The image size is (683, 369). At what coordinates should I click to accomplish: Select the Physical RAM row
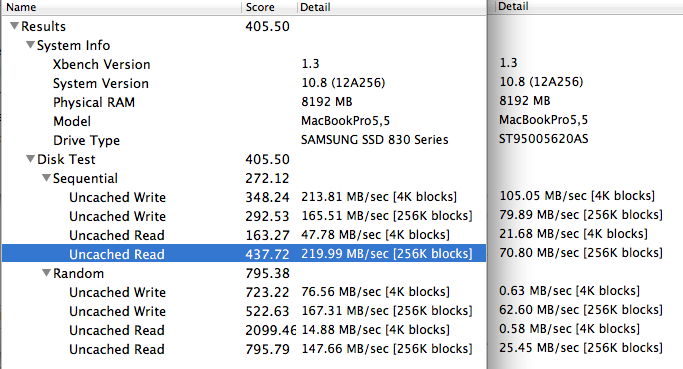(x=244, y=102)
